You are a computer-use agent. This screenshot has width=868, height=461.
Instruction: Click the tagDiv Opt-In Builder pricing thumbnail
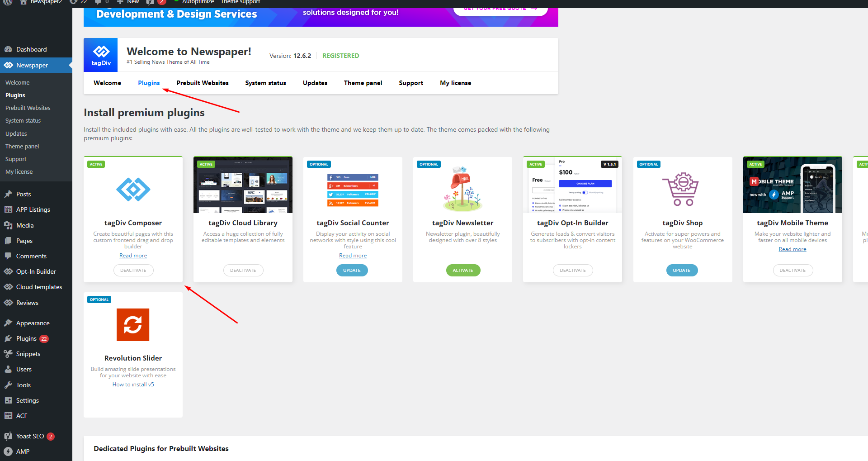point(572,185)
